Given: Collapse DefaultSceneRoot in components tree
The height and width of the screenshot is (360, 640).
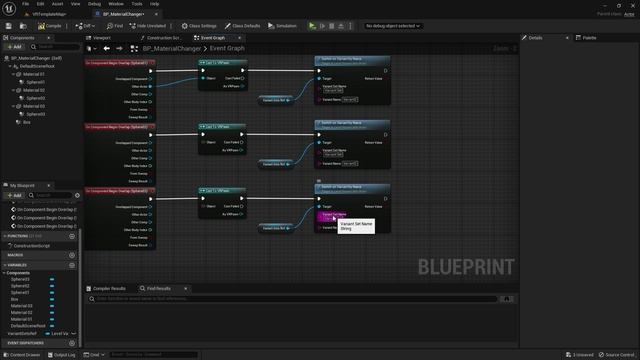Looking at the screenshot, I should pos(10,66).
